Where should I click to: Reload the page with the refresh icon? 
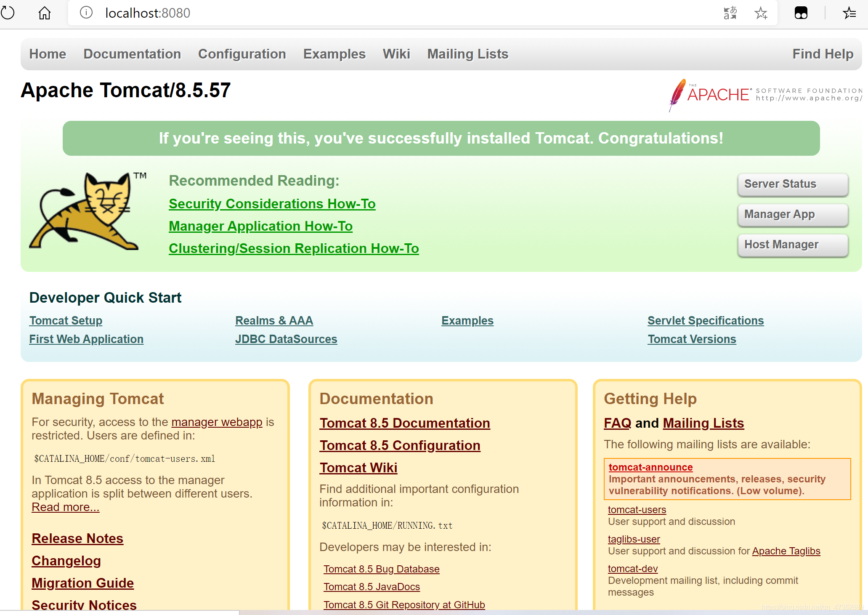[x=8, y=13]
